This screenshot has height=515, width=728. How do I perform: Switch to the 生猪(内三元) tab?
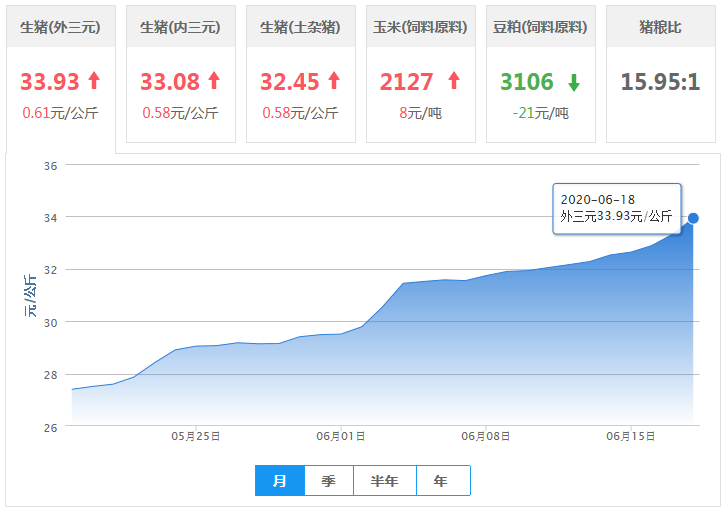pos(180,28)
